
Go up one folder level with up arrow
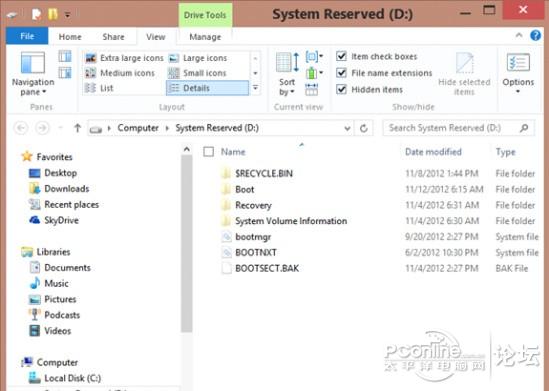click(77, 128)
